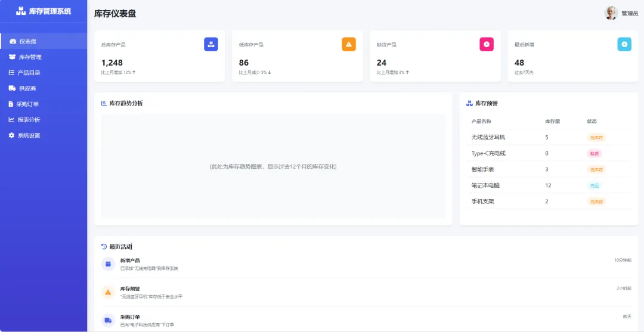Click the 2小时前 timestamp
644x332 pixels.
pos(624,288)
